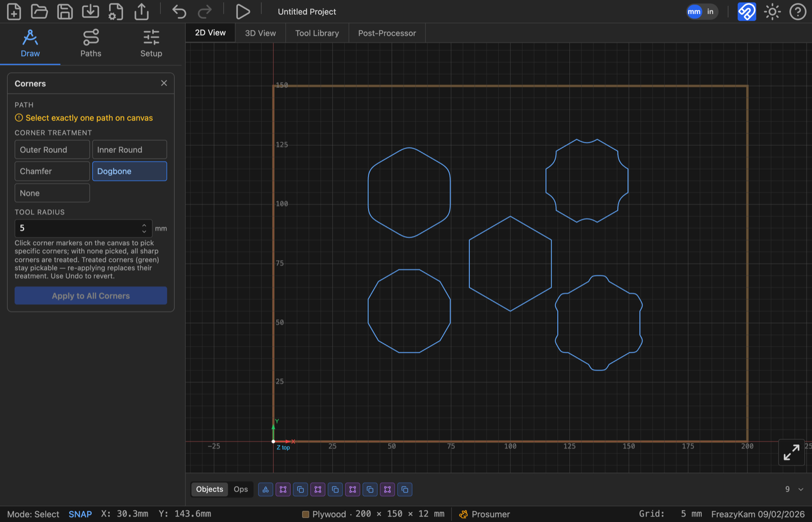This screenshot has width=812, height=522.
Task: Choose Outer Round corner treatment
Action: [52, 150]
